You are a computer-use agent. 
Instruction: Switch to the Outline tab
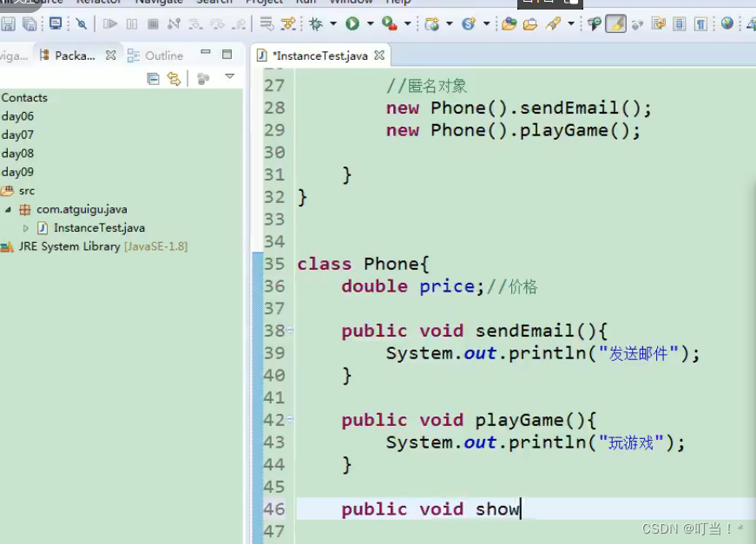[155, 56]
